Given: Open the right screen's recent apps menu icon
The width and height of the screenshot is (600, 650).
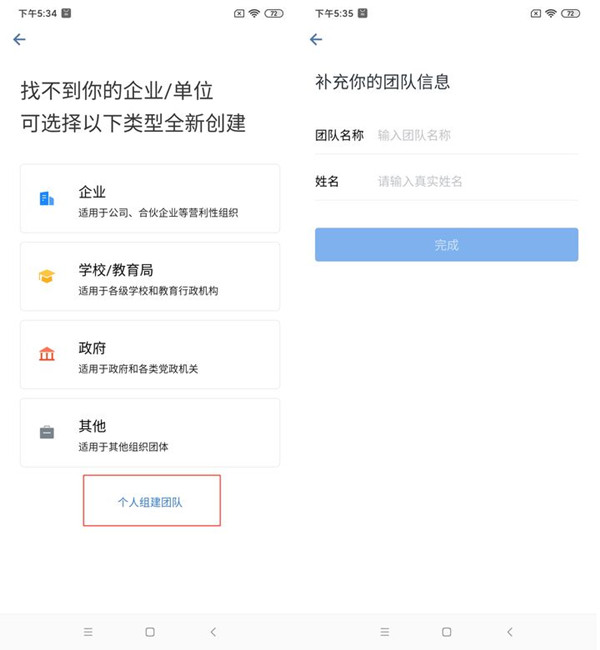Looking at the screenshot, I should tap(385, 632).
